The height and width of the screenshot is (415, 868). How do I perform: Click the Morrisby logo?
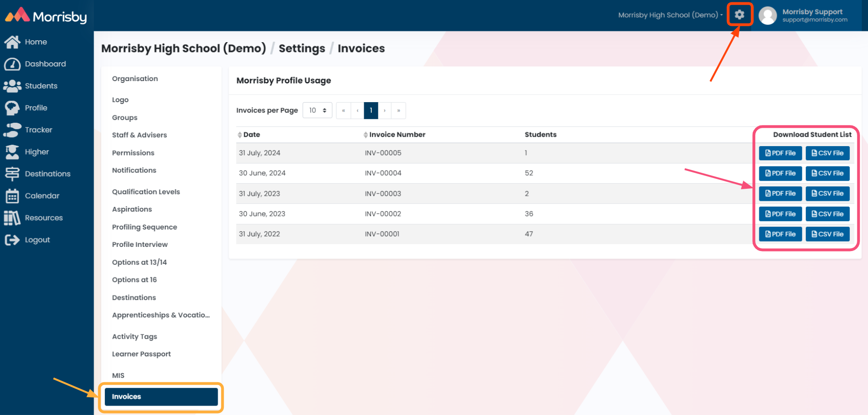(46, 15)
